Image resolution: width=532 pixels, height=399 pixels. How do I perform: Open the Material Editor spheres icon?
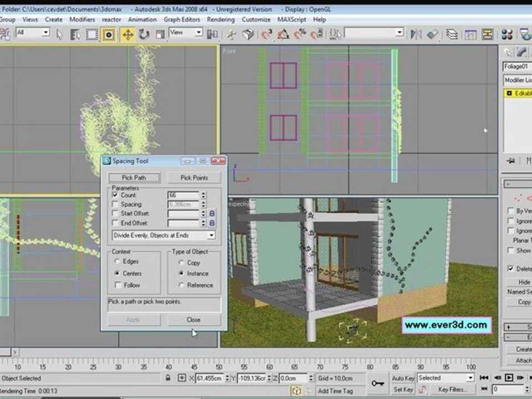pos(507,34)
